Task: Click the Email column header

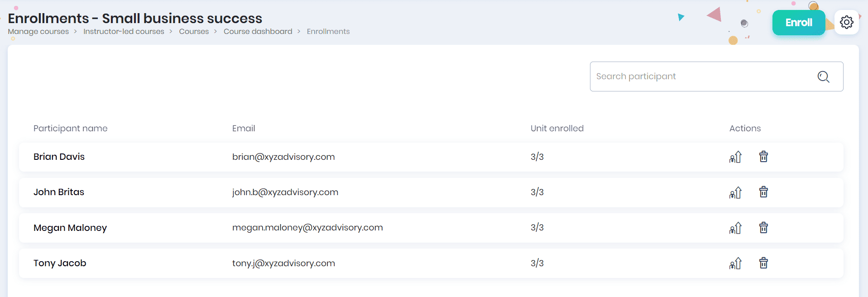Action: pos(244,128)
